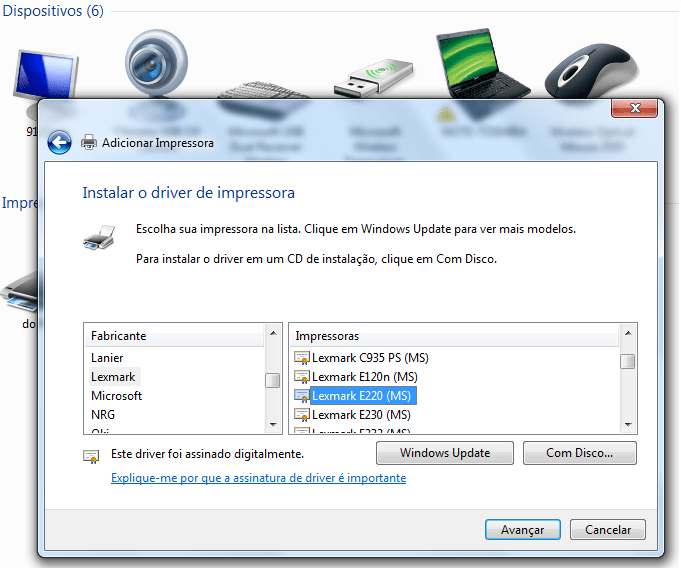681x568 pixels.
Task: Click the Impressoras list scroll up arrow
Action: (628, 333)
